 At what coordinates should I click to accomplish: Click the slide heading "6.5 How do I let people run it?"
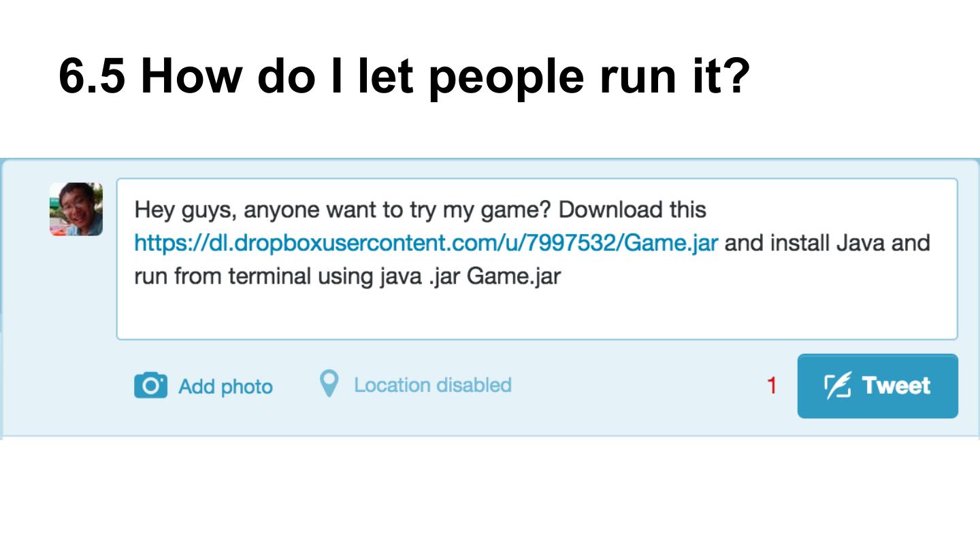[x=404, y=75]
